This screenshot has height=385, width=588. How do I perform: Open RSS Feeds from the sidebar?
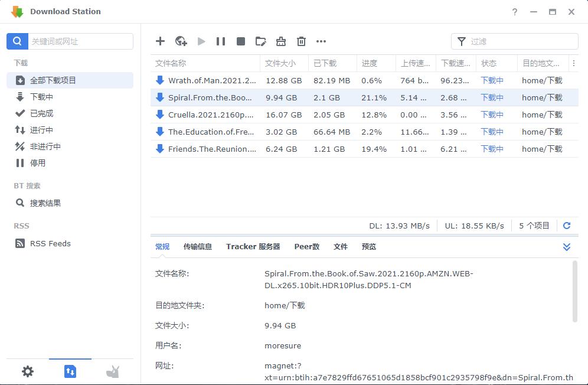(x=49, y=243)
